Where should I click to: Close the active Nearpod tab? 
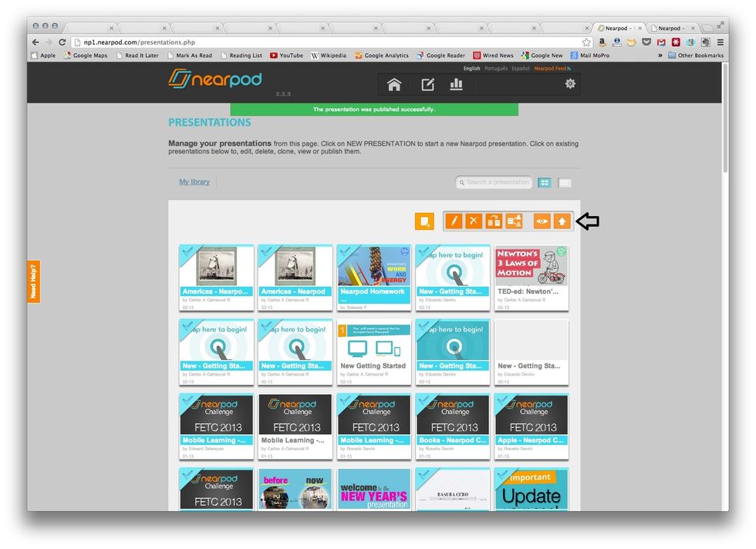click(640, 29)
